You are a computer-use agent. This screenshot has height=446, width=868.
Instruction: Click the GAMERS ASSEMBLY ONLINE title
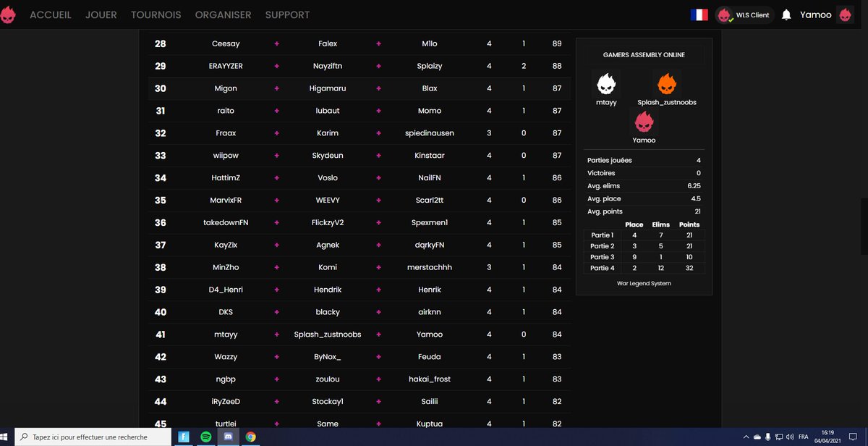[644, 55]
